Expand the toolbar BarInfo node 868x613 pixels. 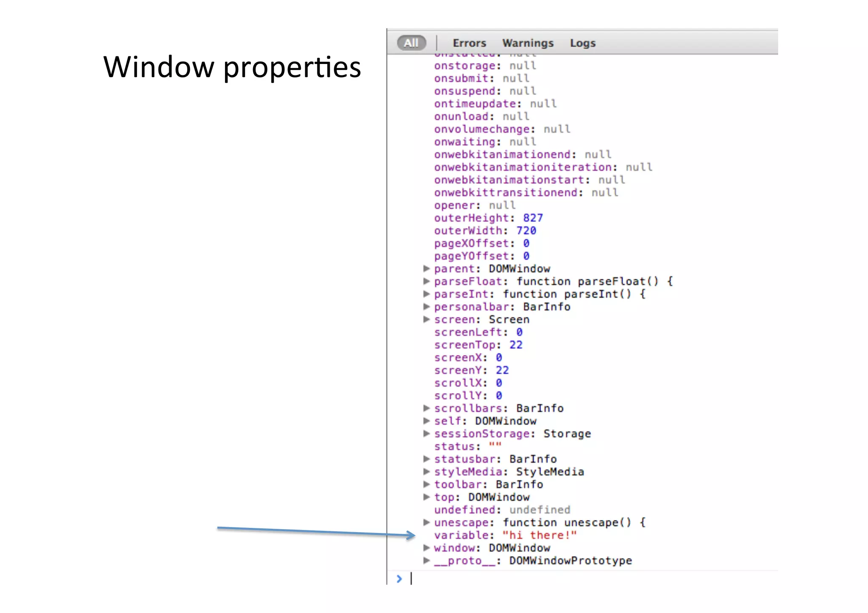tap(426, 484)
